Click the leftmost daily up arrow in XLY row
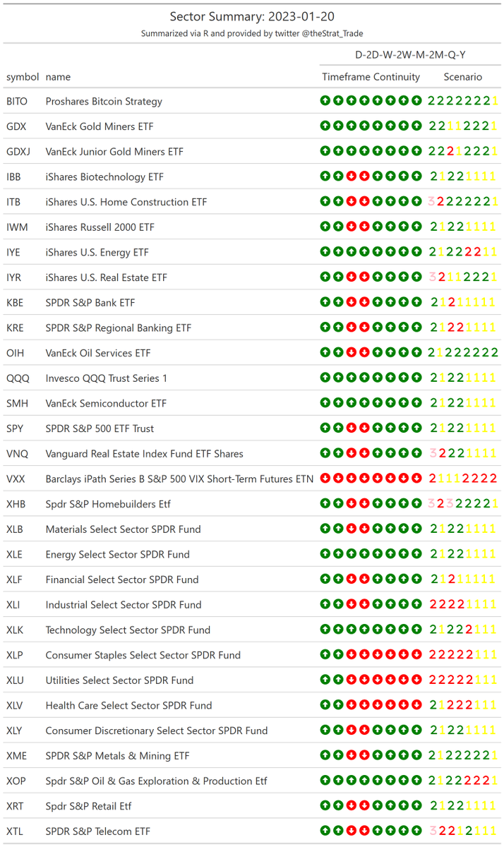The image size is (504, 847). [325, 731]
